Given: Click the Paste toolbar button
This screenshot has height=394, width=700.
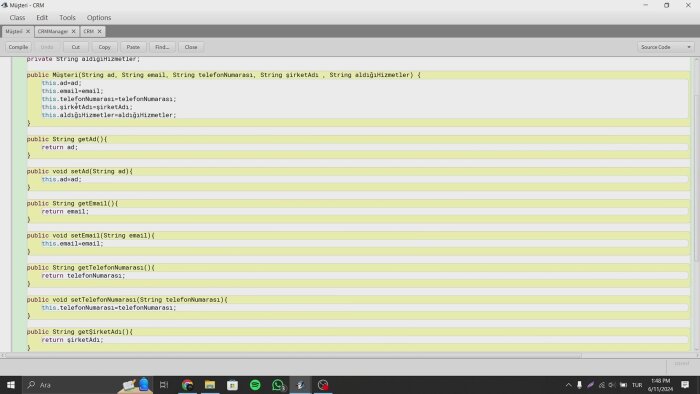Looking at the screenshot, I should [133, 47].
